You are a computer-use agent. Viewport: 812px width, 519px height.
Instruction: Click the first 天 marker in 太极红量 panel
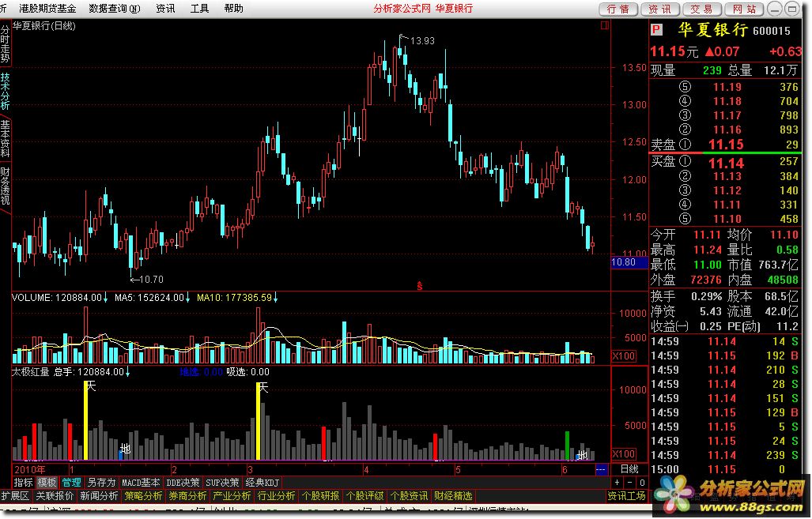pos(91,386)
